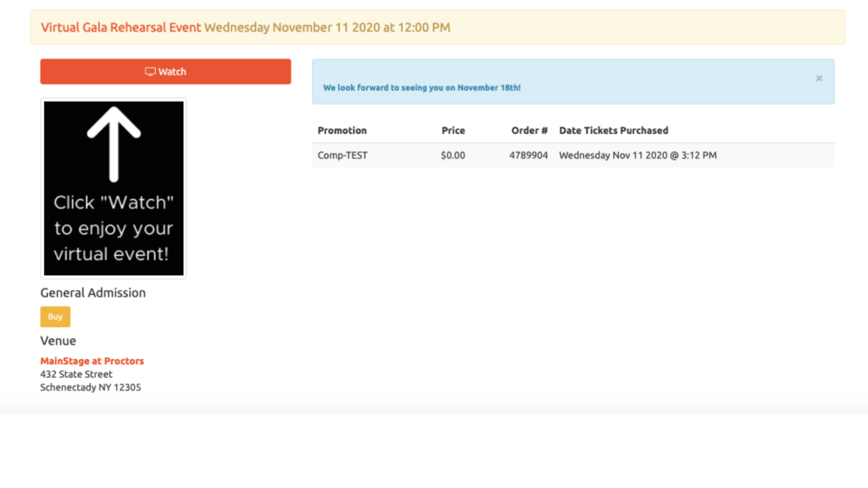The width and height of the screenshot is (868, 488).
Task: Click the Venue heading
Action: [x=58, y=341]
